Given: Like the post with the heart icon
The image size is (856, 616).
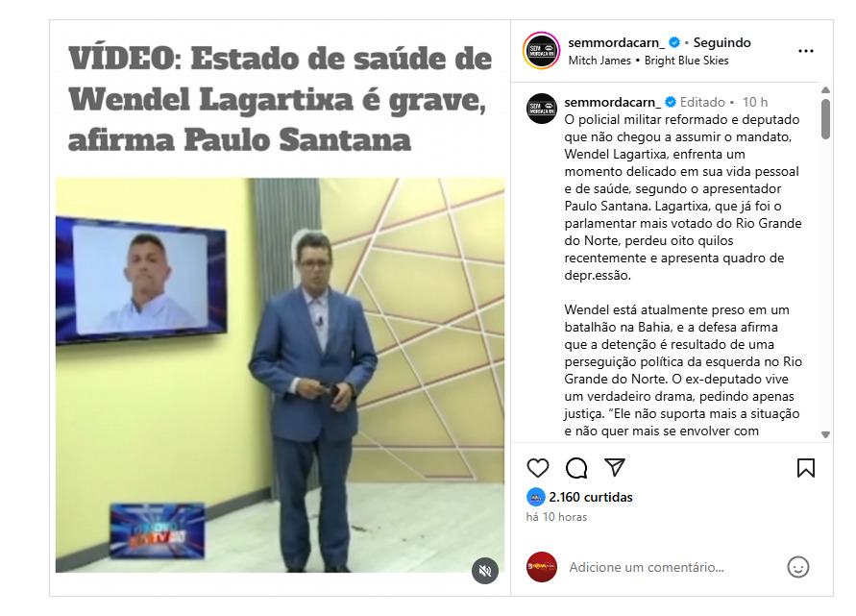Looking at the screenshot, I should 538,468.
